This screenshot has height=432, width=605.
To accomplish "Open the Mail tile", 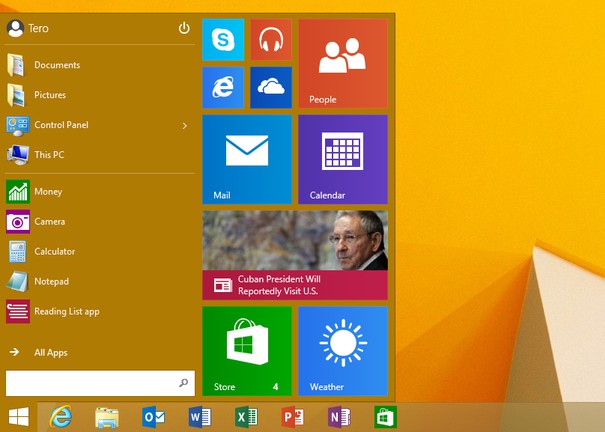I will [x=247, y=159].
